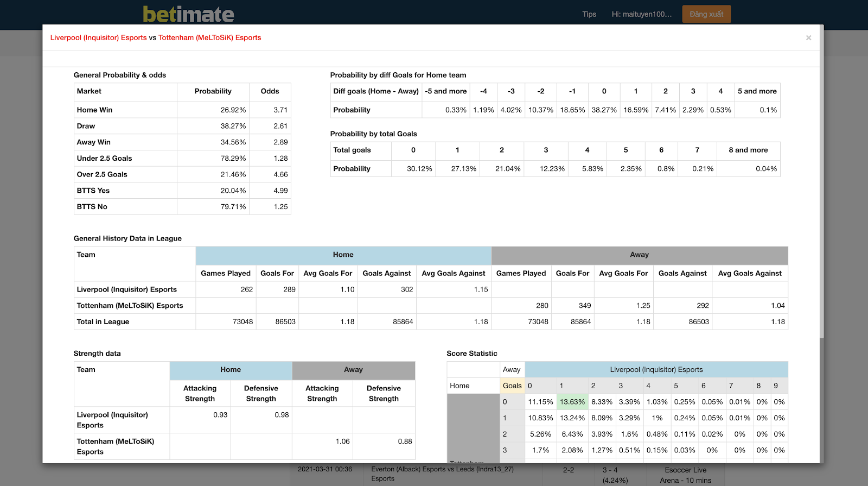The height and width of the screenshot is (486, 868).
Task: Click the gray Away header in history table
Action: (x=640, y=255)
